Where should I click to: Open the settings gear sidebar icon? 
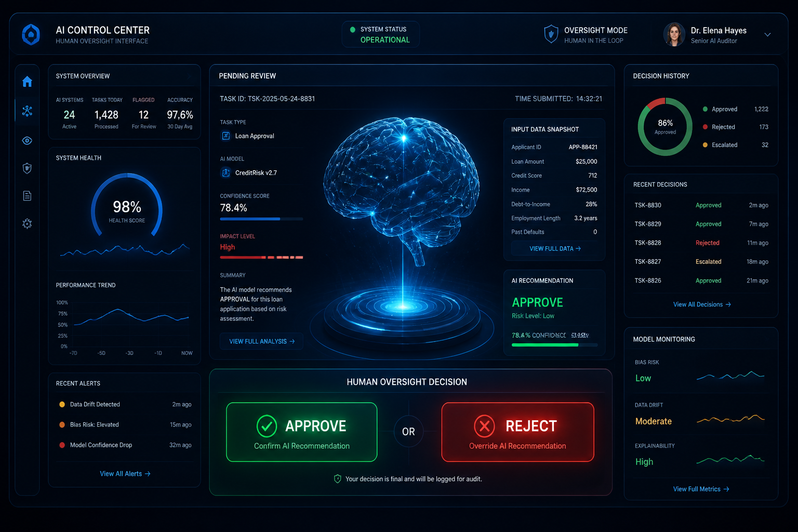27,223
